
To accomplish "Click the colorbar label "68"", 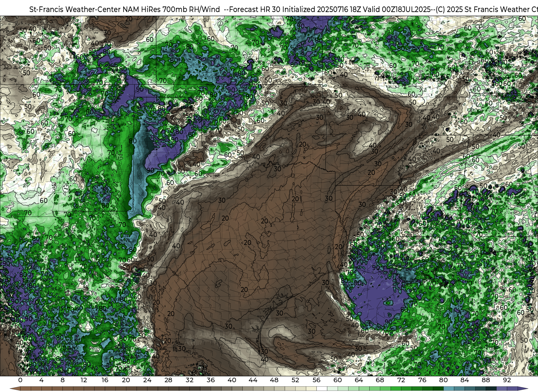I will pos(380,380).
